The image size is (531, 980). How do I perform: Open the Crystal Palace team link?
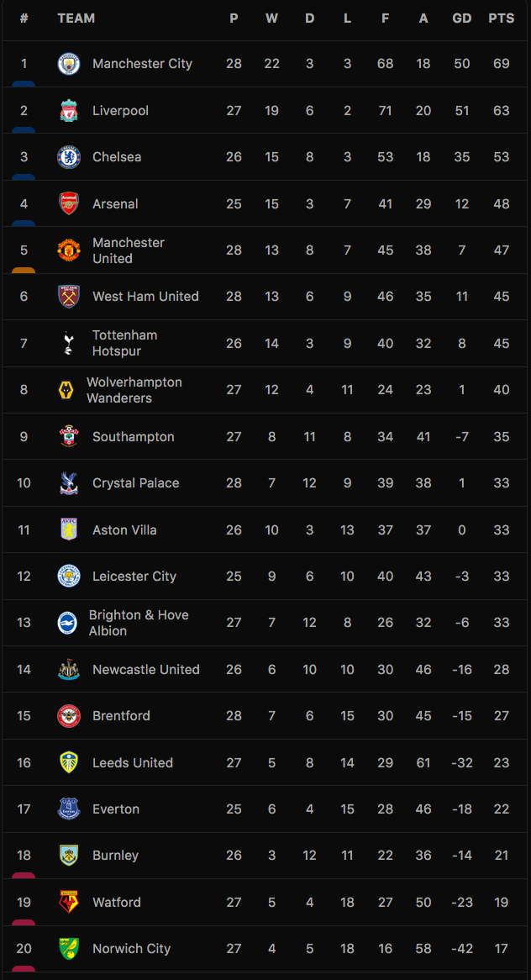[x=135, y=483]
